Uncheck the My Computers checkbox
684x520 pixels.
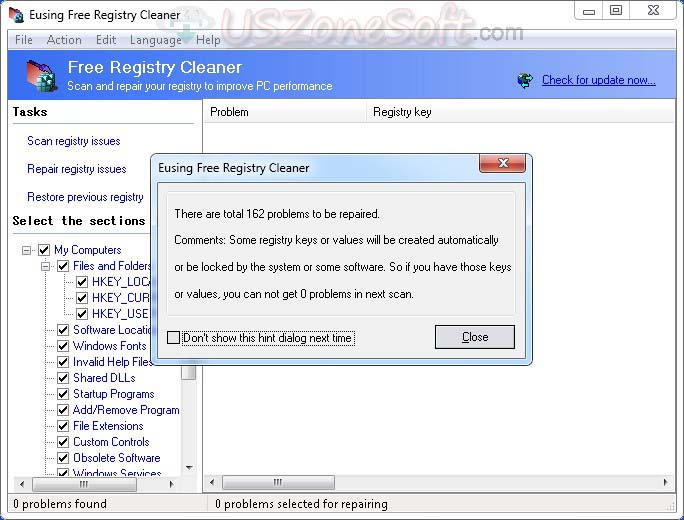(44, 250)
